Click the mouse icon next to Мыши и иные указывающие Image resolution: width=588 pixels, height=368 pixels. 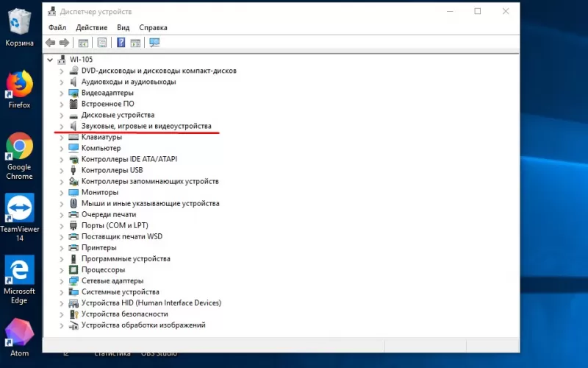pyautogui.click(x=73, y=203)
